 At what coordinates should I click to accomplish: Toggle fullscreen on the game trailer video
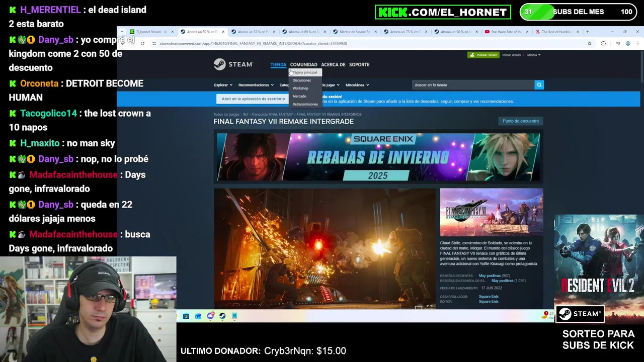(x=429, y=307)
